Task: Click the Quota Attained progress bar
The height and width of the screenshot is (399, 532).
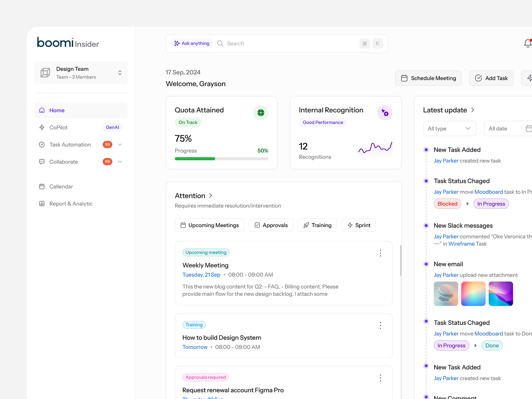Action: [x=221, y=159]
